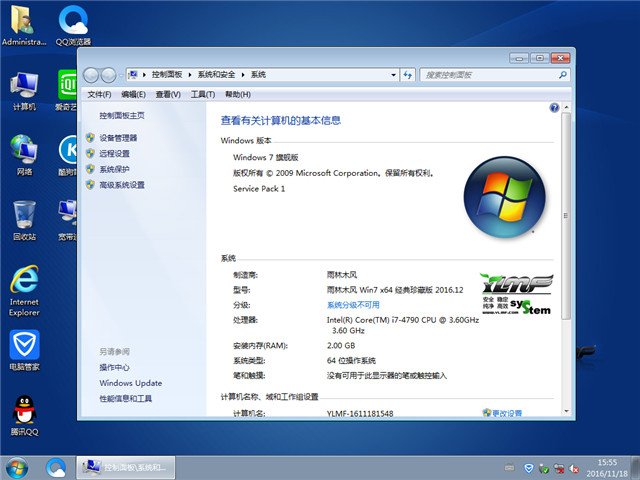Click scrollbar down arrow in system window
This screenshot has width=640, height=480.
coord(566,411)
